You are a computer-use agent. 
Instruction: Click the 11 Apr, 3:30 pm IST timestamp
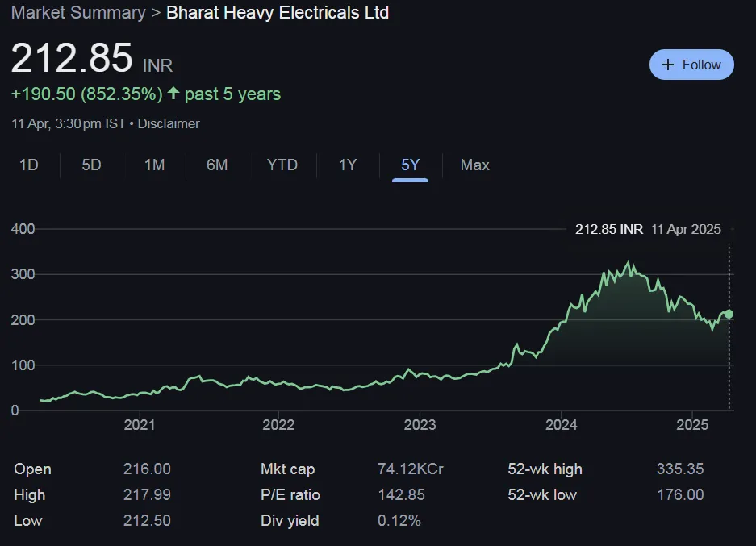click(x=69, y=124)
